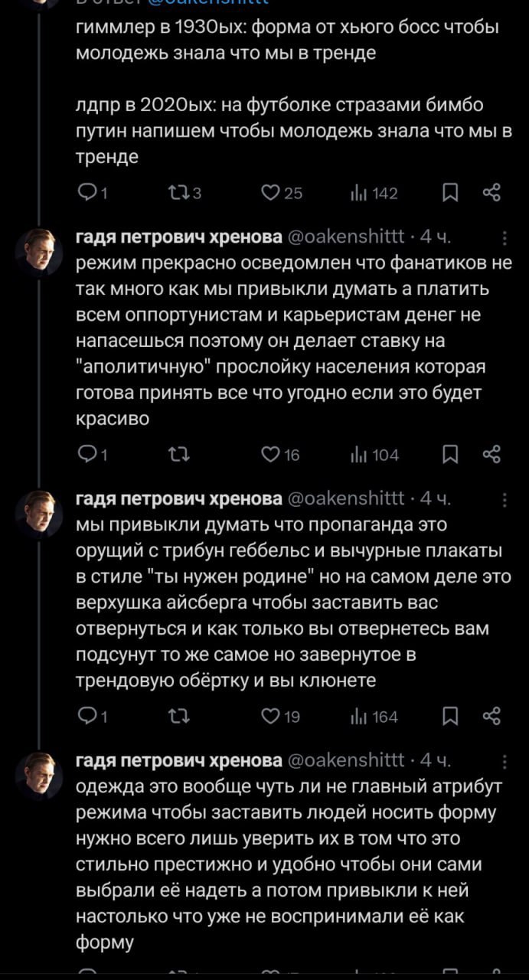The width and height of the screenshot is (529, 980).
Task: Toggle like on tweet with 16 likes
Action: (269, 455)
